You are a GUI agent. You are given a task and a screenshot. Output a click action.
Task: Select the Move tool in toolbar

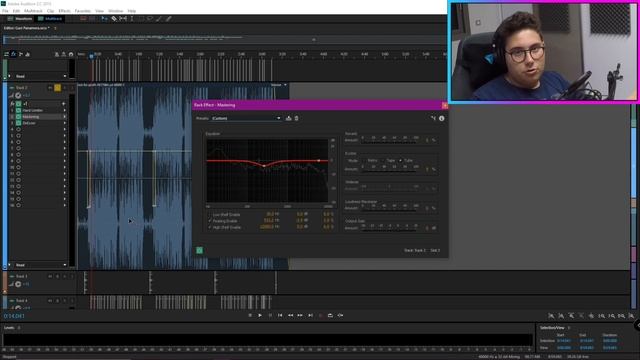pyautogui.click(x=104, y=19)
